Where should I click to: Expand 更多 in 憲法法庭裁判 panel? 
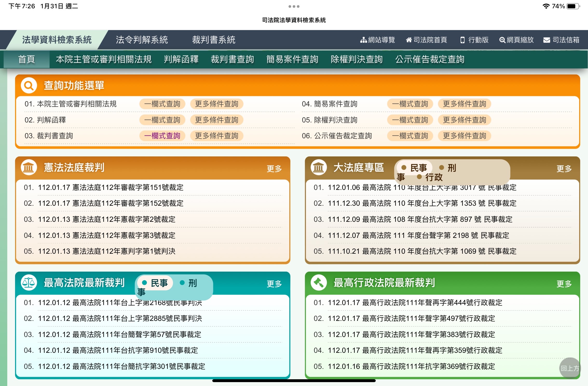[274, 169]
